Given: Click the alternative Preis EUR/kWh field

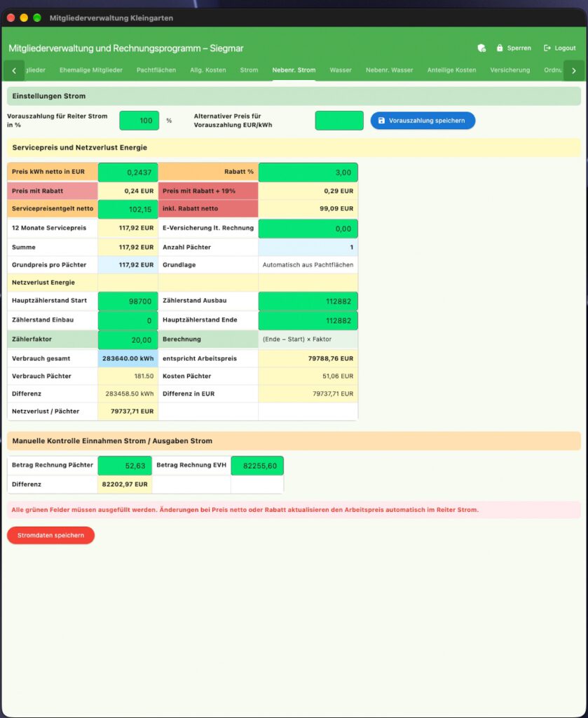Looking at the screenshot, I should tap(339, 121).
